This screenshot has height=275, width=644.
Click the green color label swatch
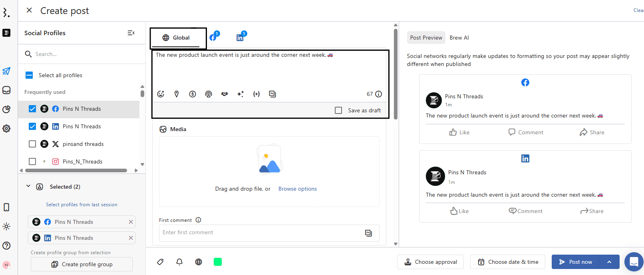pos(218,262)
